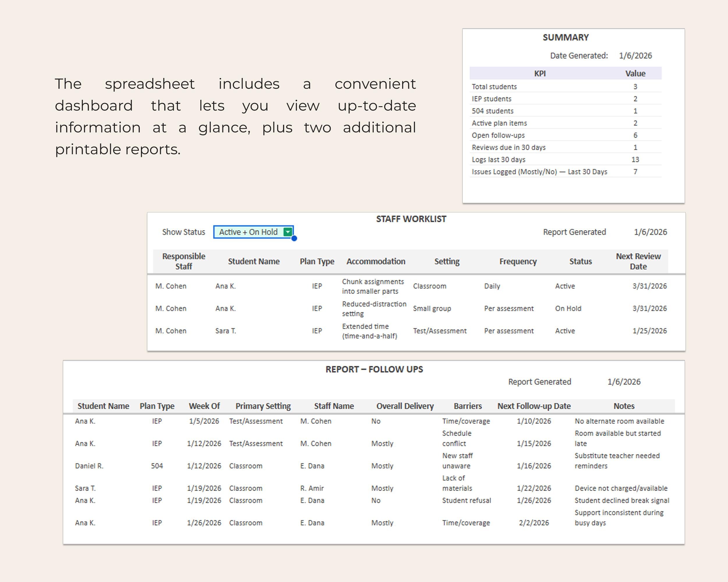Click the 'Next Follow-up Date' column header
The image size is (728, 582).
(534, 406)
